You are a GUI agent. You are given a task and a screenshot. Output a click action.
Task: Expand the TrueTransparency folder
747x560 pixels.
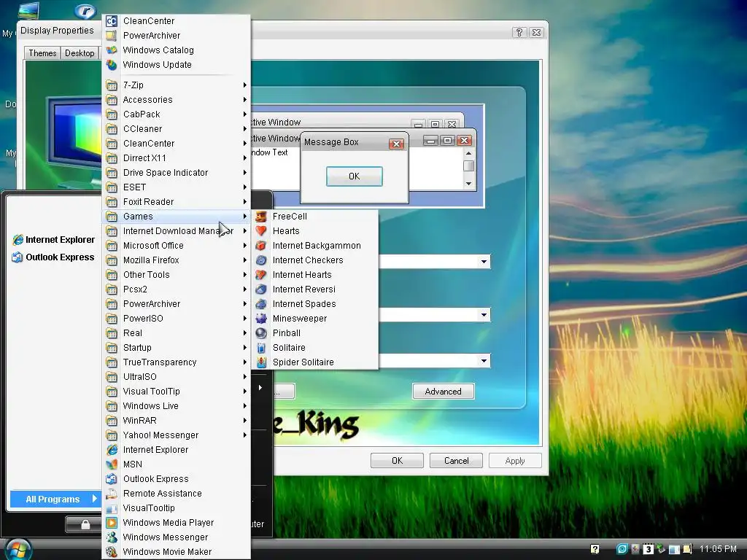177,362
